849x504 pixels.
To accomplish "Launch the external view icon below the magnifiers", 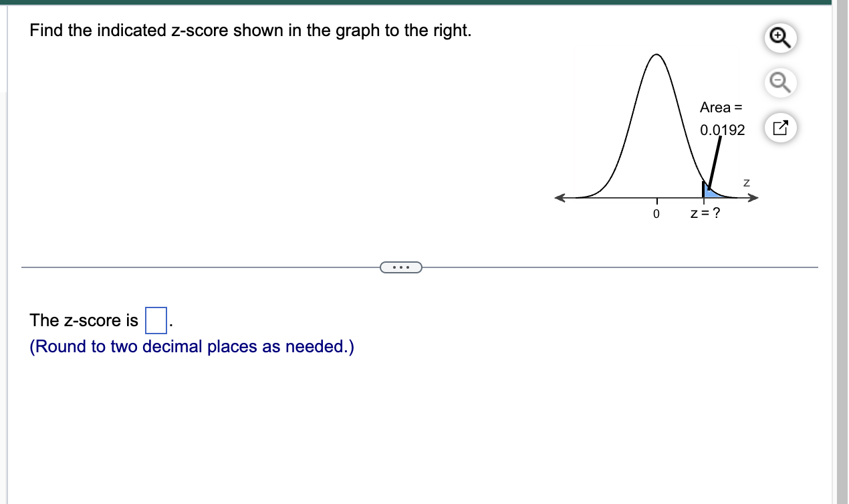I will point(781,127).
